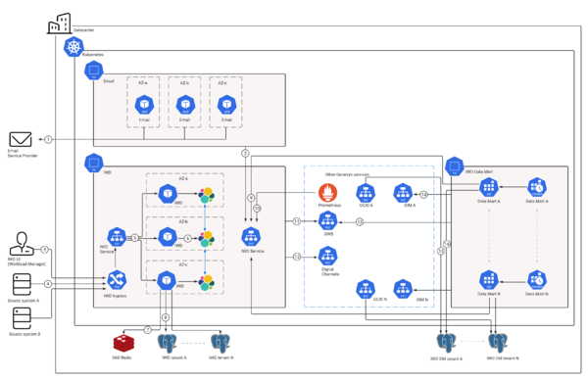Image resolution: width=588 pixels, height=380 pixels.
Task: Click the circled number 11 connection marker
Action: 297,221
